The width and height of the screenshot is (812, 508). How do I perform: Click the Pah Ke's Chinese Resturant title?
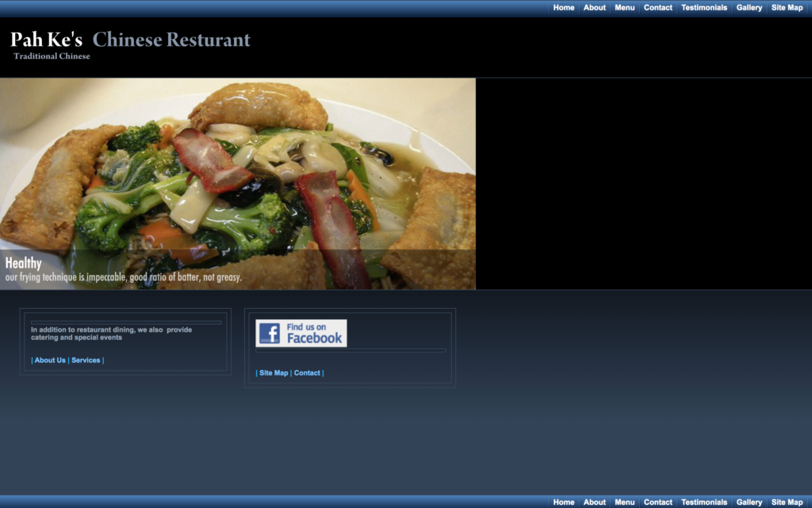[x=130, y=40]
